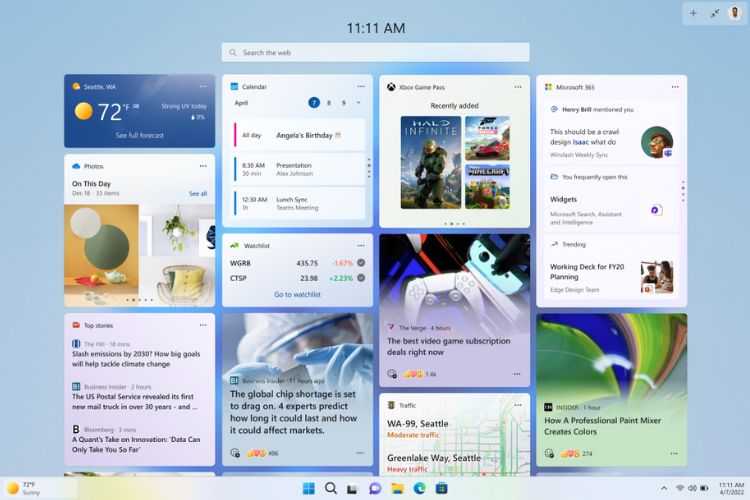Open taskbar Search magnifier icon
The height and width of the screenshot is (500, 750).
pyautogui.click(x=331, y=489)
